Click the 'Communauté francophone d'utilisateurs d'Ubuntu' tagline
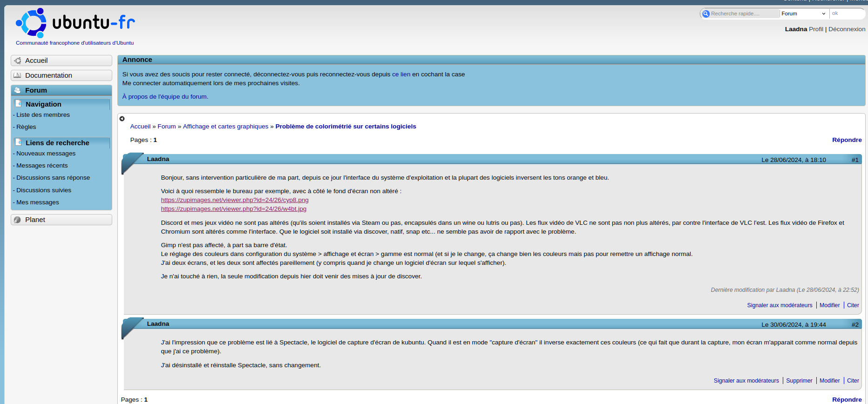Image resolution: width=868 pixels, height=404 pixels. pyautogui.click(x=75, y=43)
